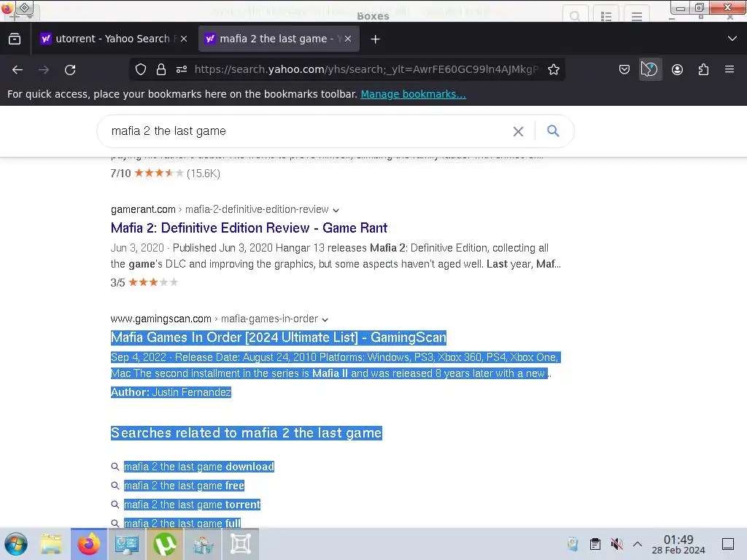Open a new tab with the plus button
This screenshot has width=747, height=560.
(x=376, y=39)
